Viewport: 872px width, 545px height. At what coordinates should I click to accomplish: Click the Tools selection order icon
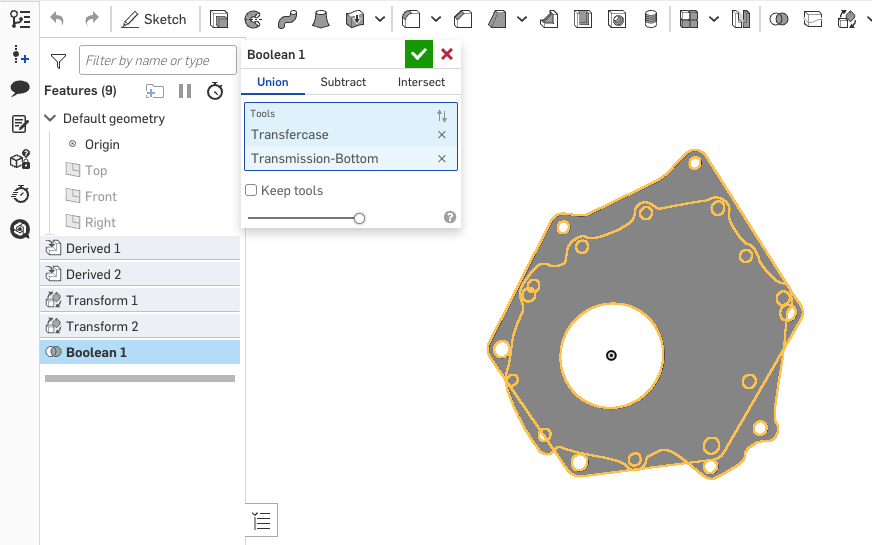442,116
